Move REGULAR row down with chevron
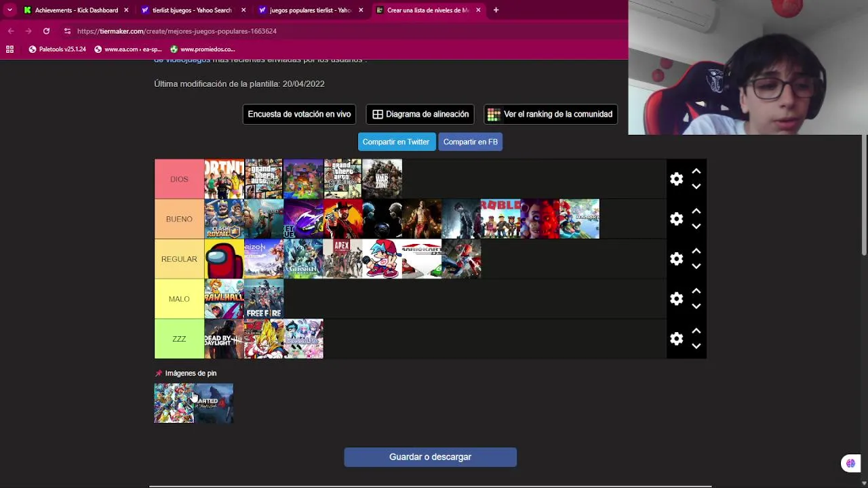The height and width of the screenshot is (488, 868). pos(696,266)
